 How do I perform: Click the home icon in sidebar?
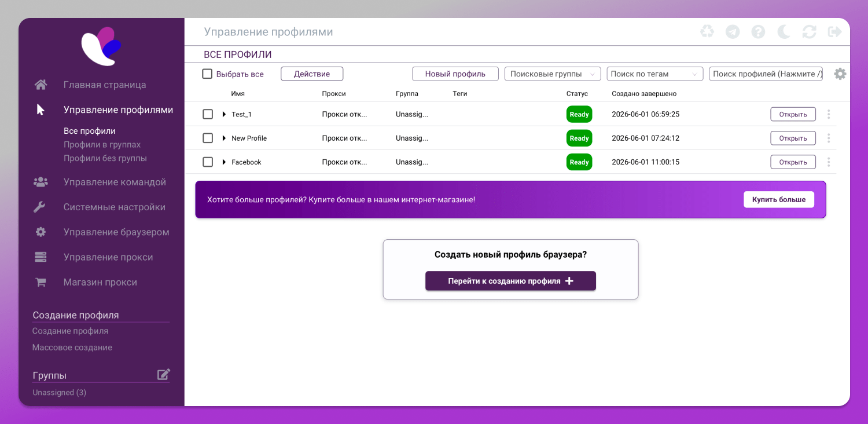tap(41, 85)
